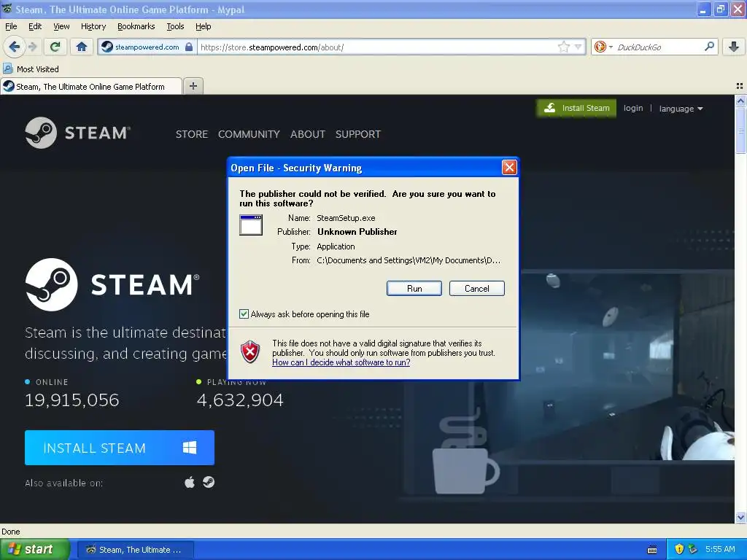Click the security shield tray icon
The image size is (747, 560).
(x=679, y=550)
